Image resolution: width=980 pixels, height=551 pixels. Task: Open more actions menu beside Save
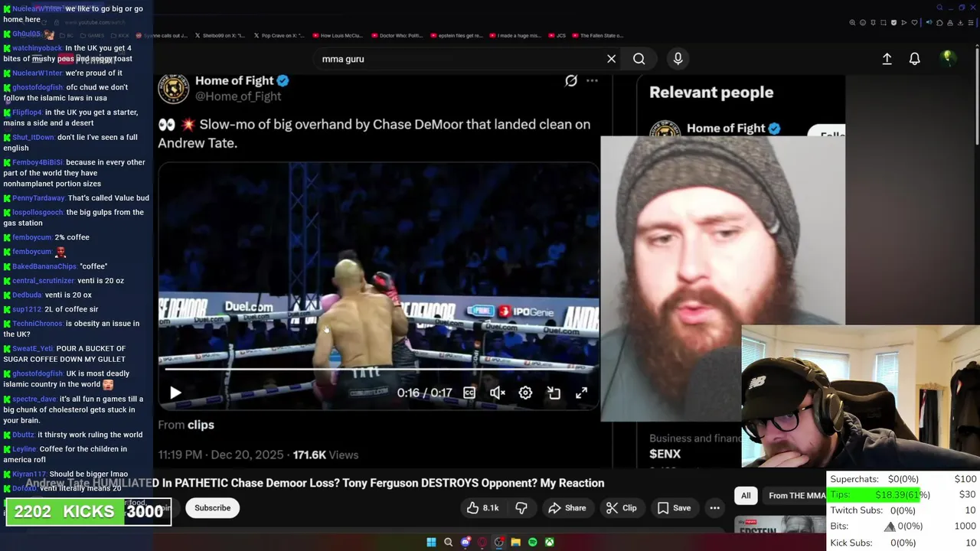[x=714, y=508]
